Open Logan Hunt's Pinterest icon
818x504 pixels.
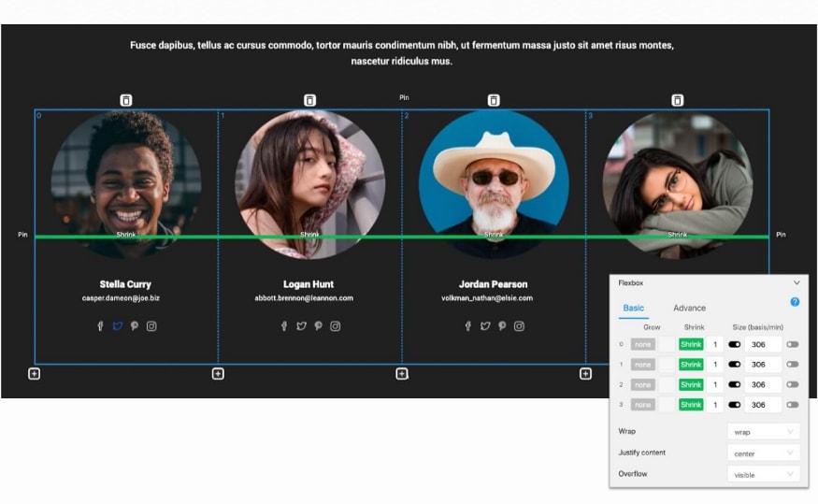point(318,326)
